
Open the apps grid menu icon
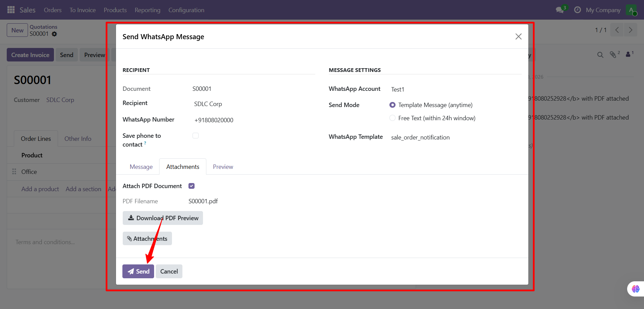point(11,10)
